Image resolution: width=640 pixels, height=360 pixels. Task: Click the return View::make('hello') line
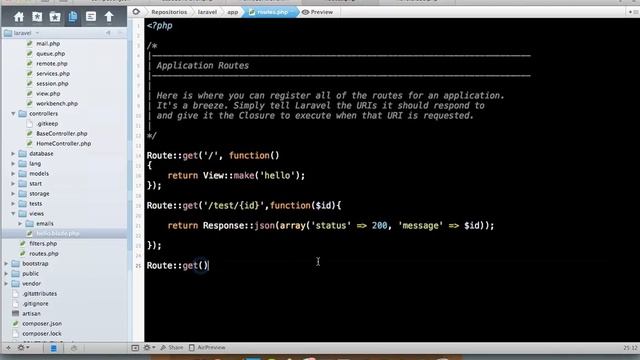[x=236, y=176]
